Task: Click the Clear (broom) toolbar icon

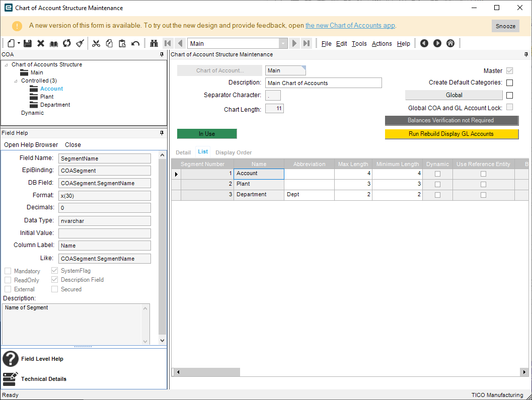Action: click(x=80, y=44)
